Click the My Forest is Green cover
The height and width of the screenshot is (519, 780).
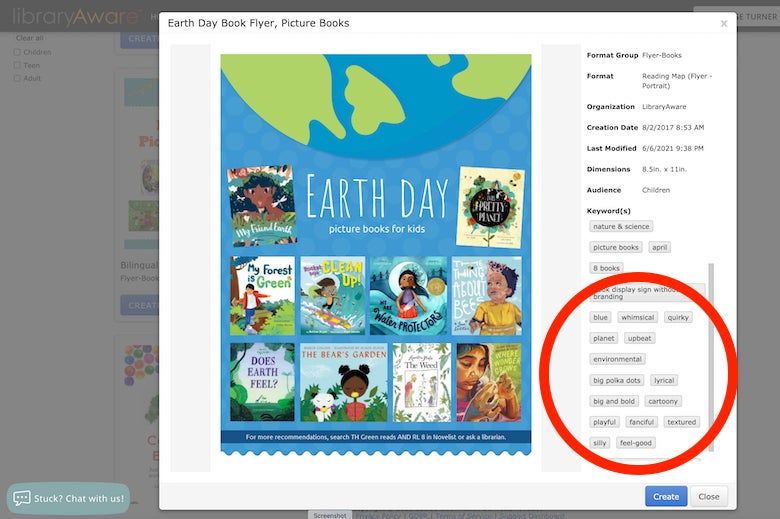pos(262,296)
